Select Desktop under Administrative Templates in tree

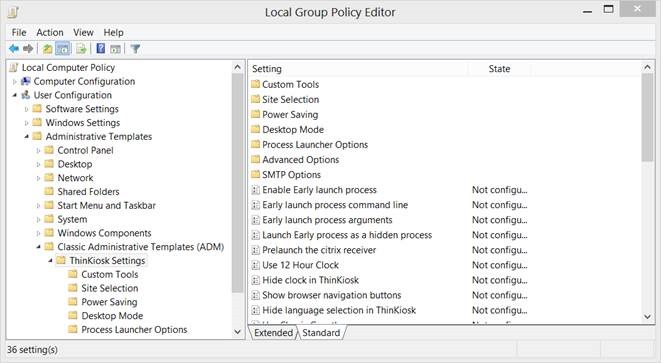coord(75,164)
